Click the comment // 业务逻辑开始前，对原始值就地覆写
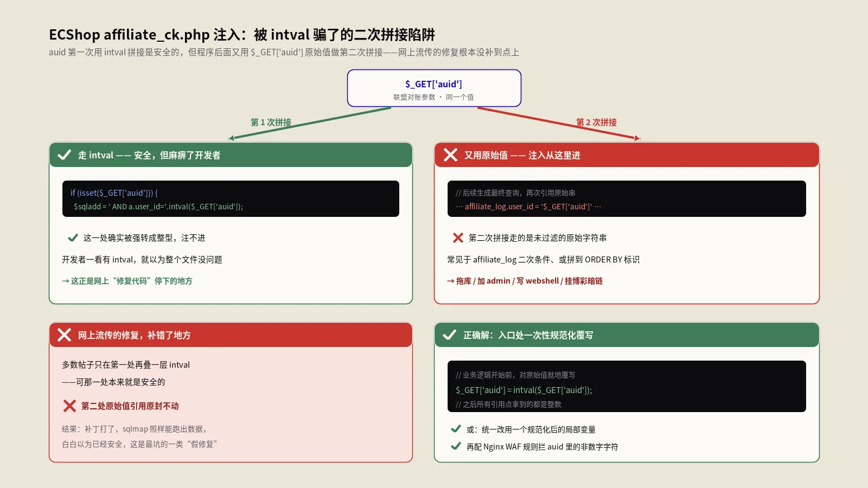 [515, 375]
